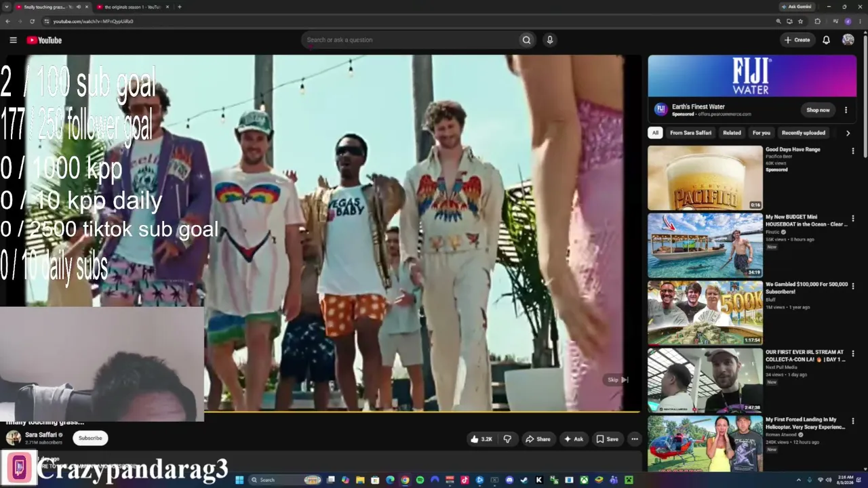This screenshot has height=488, width=868.
Task: Open options for the Pacifico ad video
Action: coord(853,151)
